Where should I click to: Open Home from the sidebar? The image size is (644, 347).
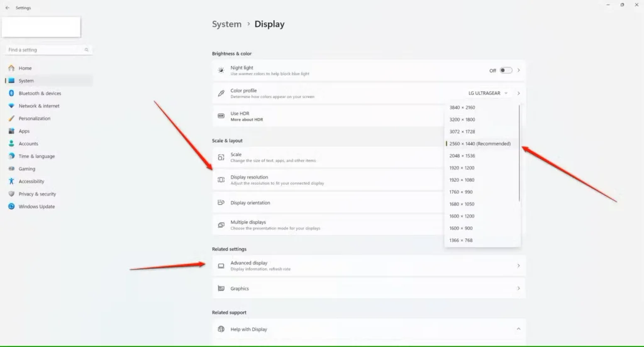pos(48,68)
